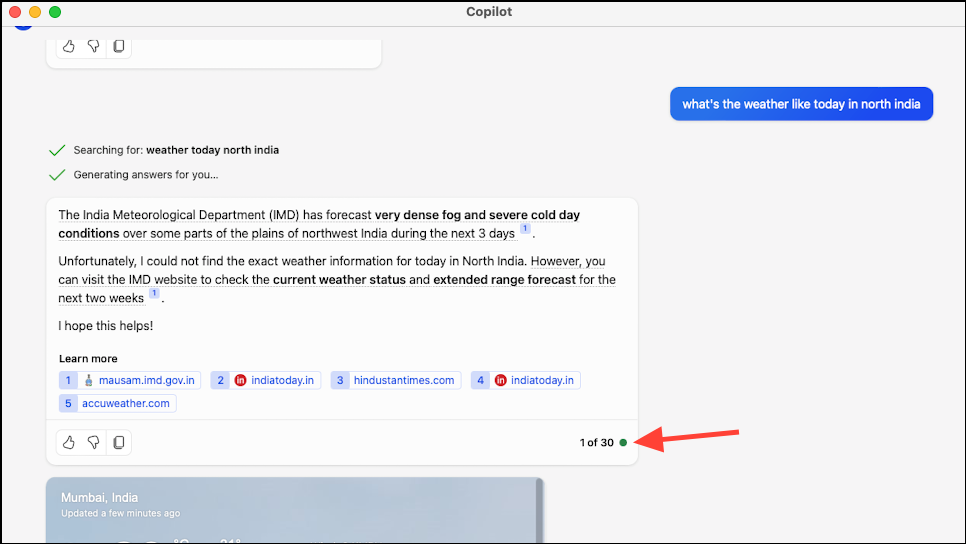Copy the previous response at top
The width and height of the screenshot is (966, 544).
(x=119, y=46)
